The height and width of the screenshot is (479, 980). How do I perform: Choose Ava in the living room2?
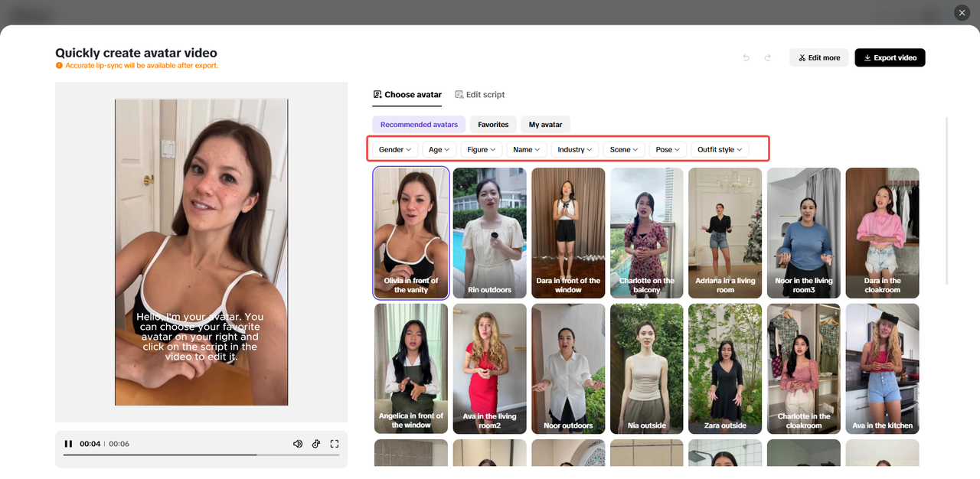click(x=490, y=369)
